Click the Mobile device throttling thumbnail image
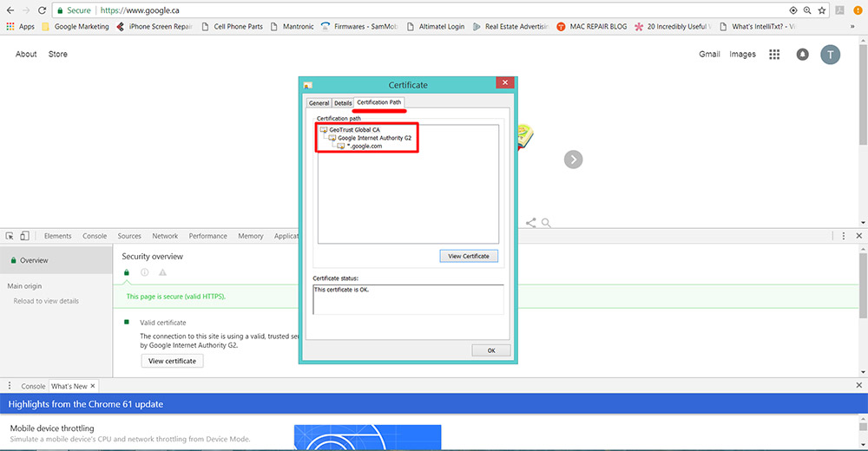The height and width of the screenshot is (451, 868). (x=367, y=438)
